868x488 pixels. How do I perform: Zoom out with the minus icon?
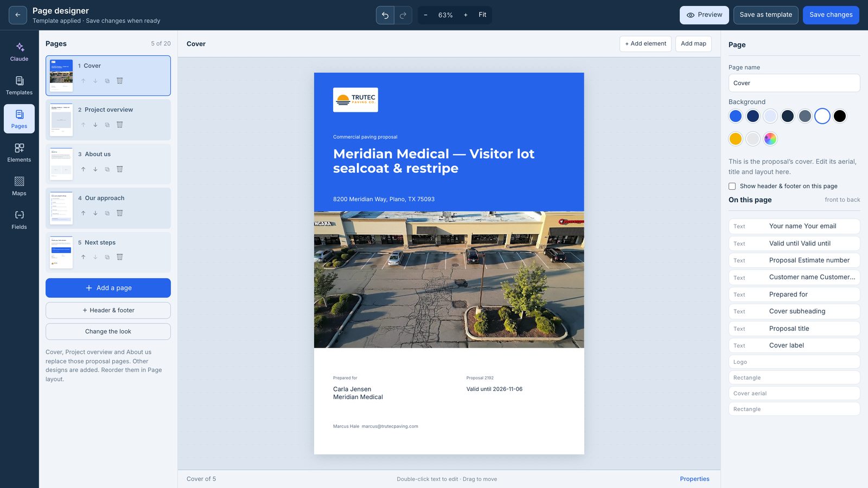tap(425, 15)
